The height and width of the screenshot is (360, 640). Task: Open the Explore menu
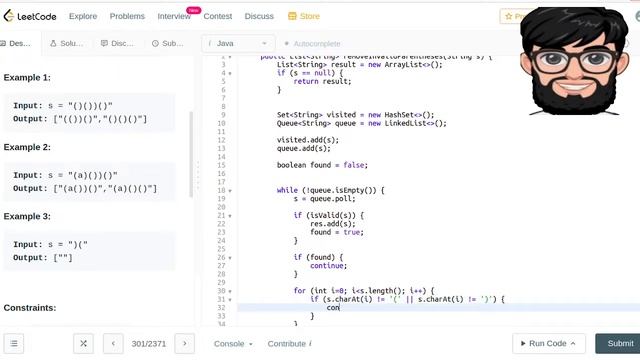pos(83,16)
